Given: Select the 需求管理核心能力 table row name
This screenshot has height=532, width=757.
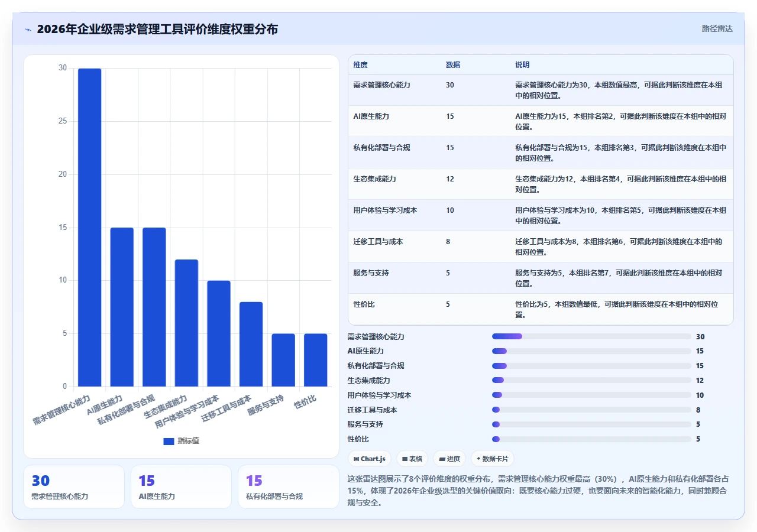Looking at the screenshot, I should [381, 85].
